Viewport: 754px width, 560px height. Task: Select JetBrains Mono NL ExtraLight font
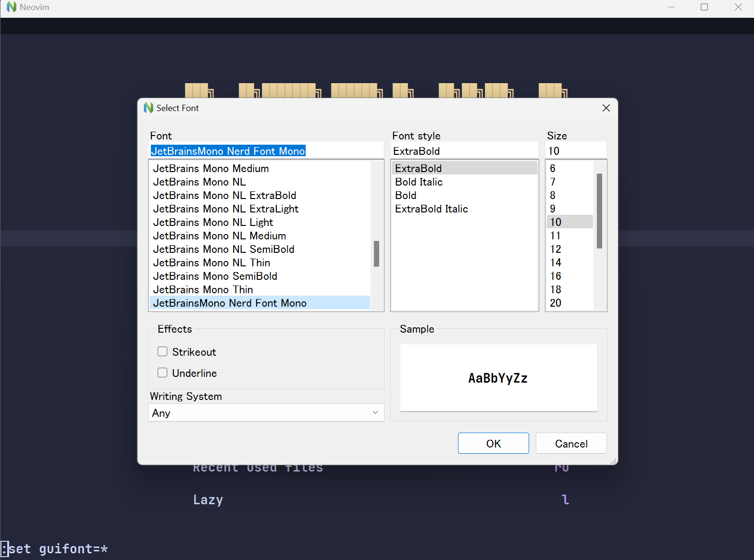coord(260,209)
